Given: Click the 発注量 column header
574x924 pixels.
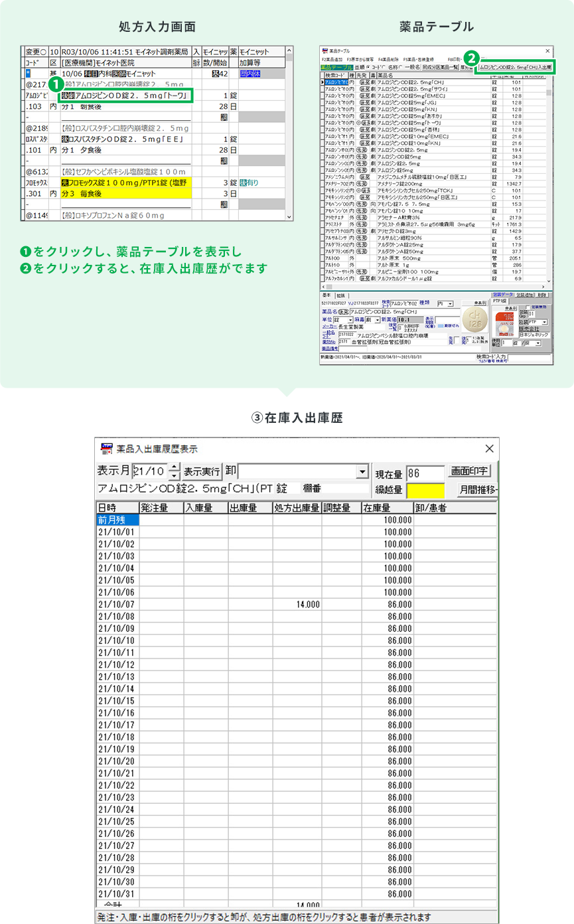Looking at the screenshot, I should tap(161, 508).
